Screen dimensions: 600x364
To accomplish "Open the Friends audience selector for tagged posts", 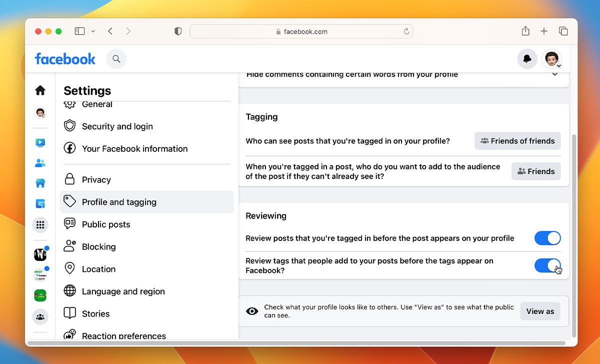I will (536, 171).
